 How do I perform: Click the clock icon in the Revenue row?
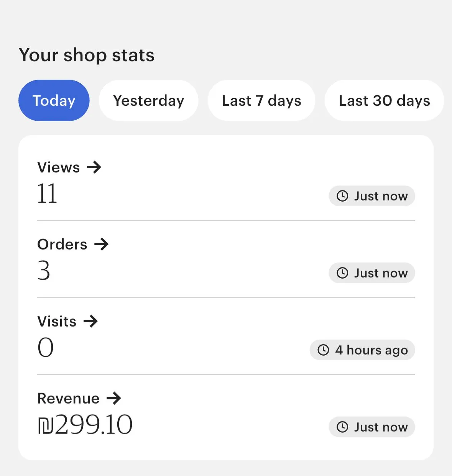[x=342, y=427]
